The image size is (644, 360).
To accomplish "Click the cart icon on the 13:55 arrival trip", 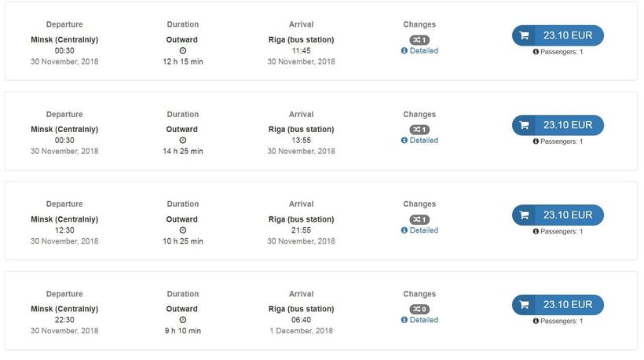I will (524, 125).
